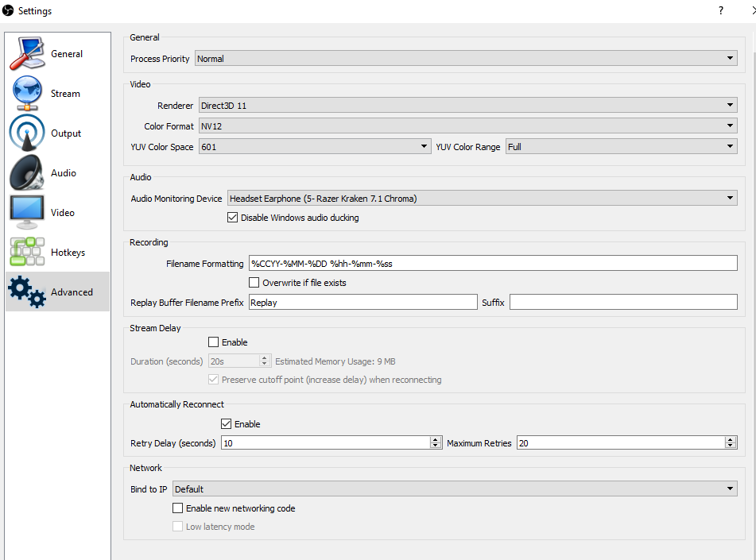Screen dimensions: 756x560
Task: Decrease Maximum Retries with down arrow
Action: (x=731, y=446)
